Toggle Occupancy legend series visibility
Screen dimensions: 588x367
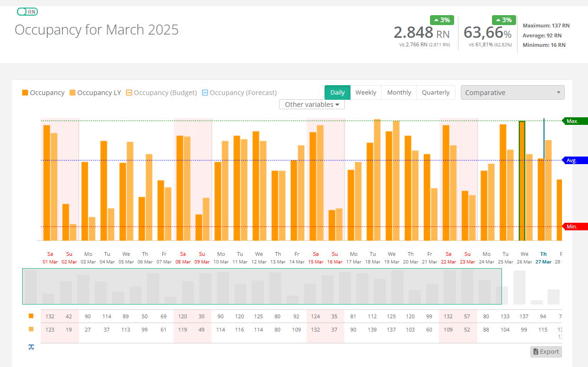coord(43,93)
